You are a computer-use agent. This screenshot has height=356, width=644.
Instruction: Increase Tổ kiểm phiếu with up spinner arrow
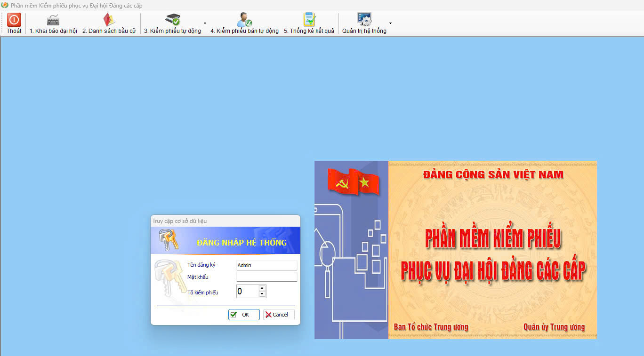point(262,288)
